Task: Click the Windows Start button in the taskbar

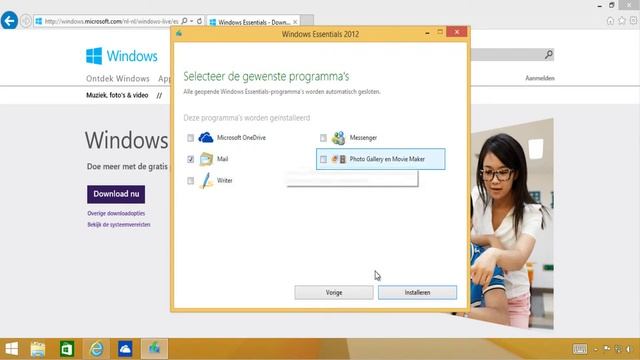Action: (11, 349)
